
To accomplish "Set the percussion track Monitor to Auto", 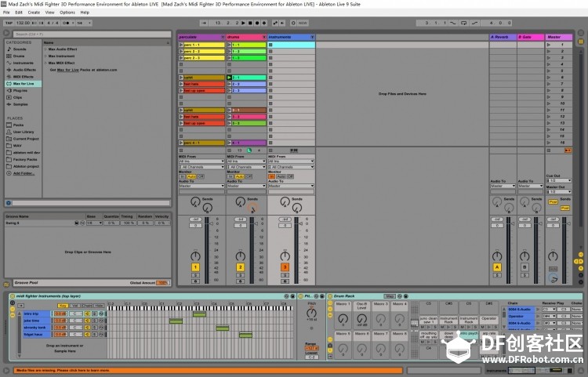I will pyautogui.click(x=191, y=176).
